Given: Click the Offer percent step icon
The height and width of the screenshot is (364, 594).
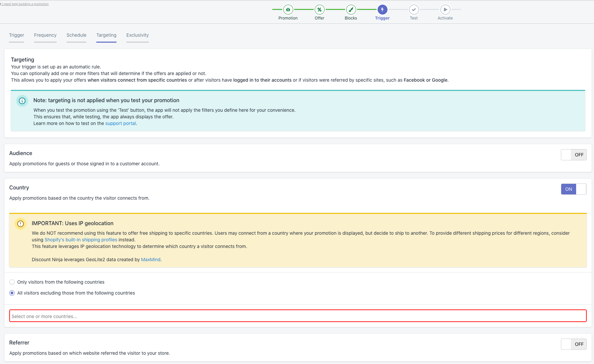Looking at the screenshot, I should click(319, 10).
